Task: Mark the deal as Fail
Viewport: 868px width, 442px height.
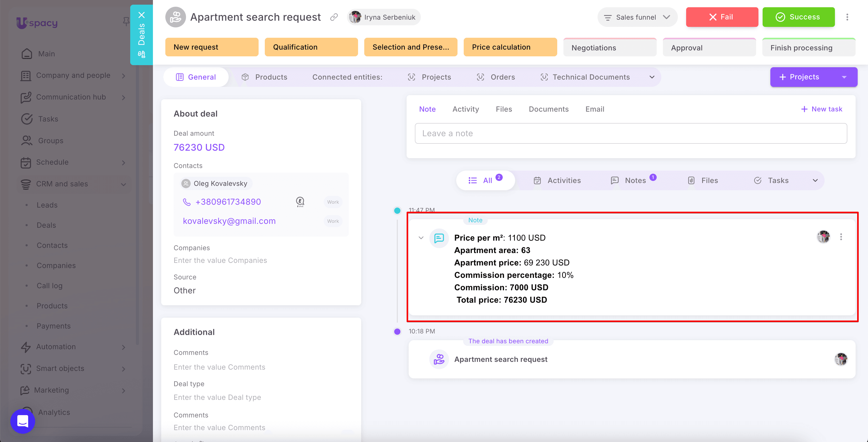Action: [x=722, y=17]
